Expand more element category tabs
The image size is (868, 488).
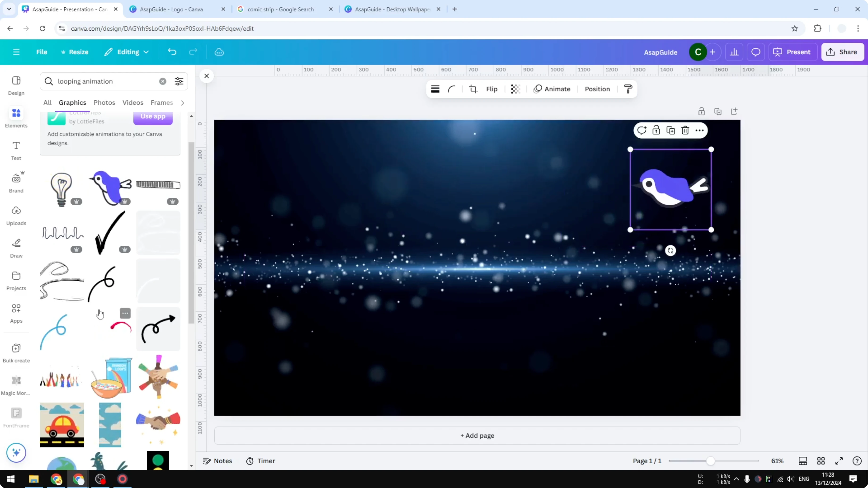(182, 103)
